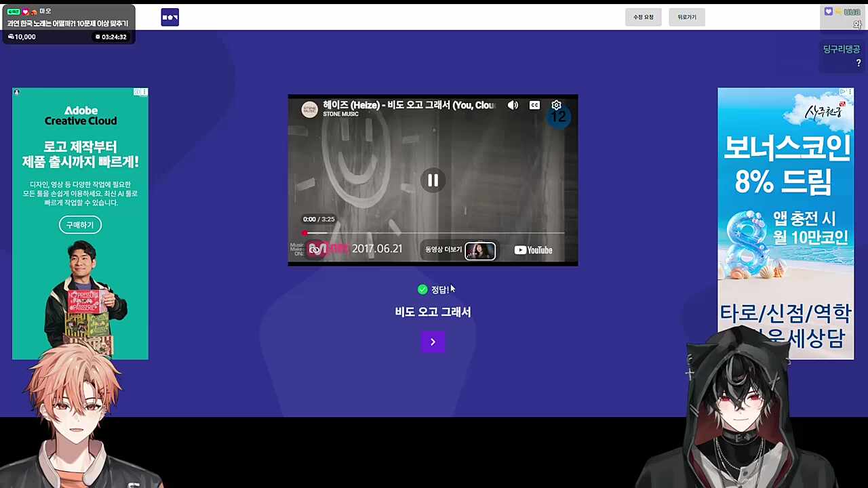
Task: Select the answer text '비도 오고 그래서'
Action: coord(433,312)
